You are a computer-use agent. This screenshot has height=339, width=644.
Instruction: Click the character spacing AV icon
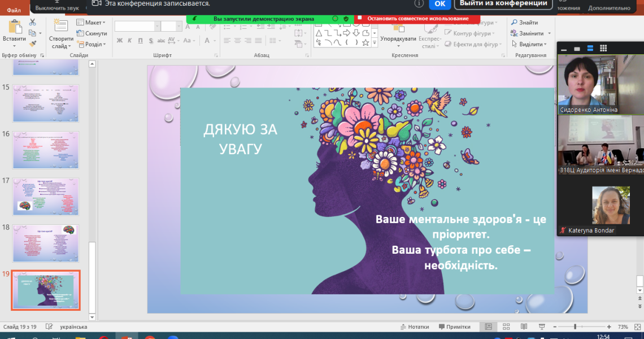point(172,40)
